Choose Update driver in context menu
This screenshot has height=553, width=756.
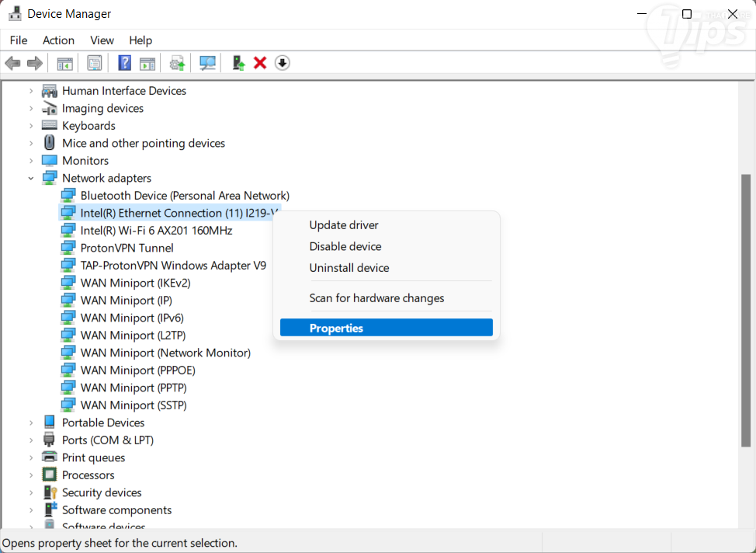coord(387,225)
